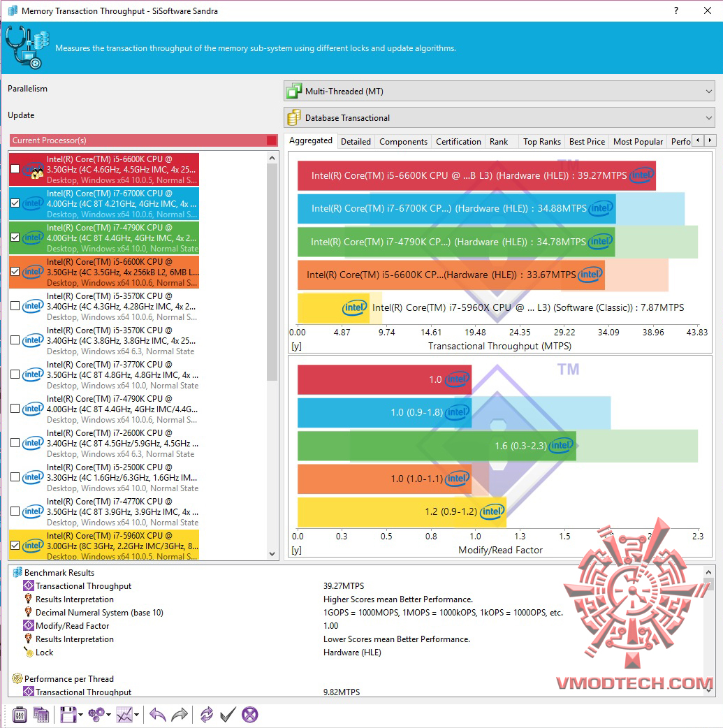Switch to the Components tab

pyautogui.click(x=403, y=142)
